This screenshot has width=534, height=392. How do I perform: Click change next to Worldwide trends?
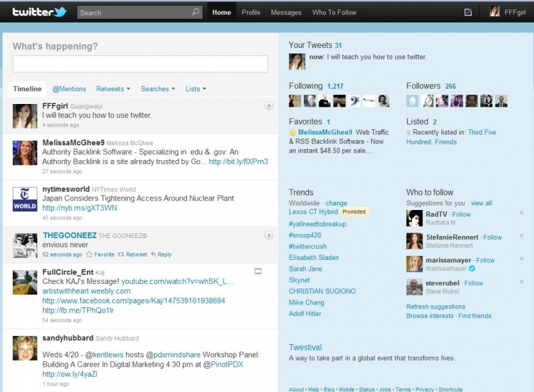tap(336, 203)
